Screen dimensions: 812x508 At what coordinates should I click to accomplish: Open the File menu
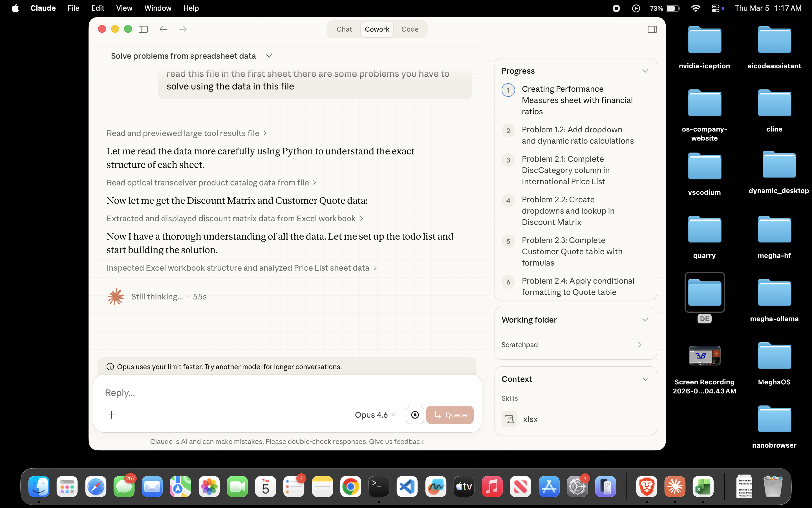click(x=73, y=8)
